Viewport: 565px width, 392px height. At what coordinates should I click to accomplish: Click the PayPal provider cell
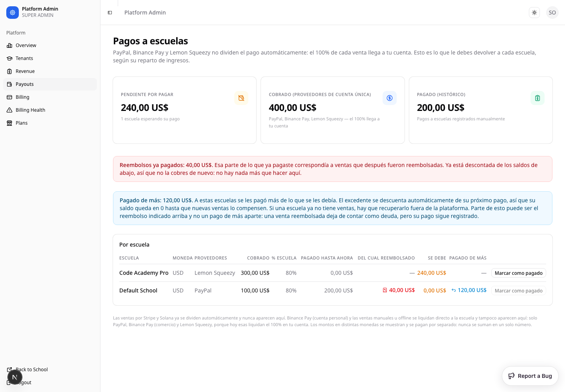pos(203,290)
